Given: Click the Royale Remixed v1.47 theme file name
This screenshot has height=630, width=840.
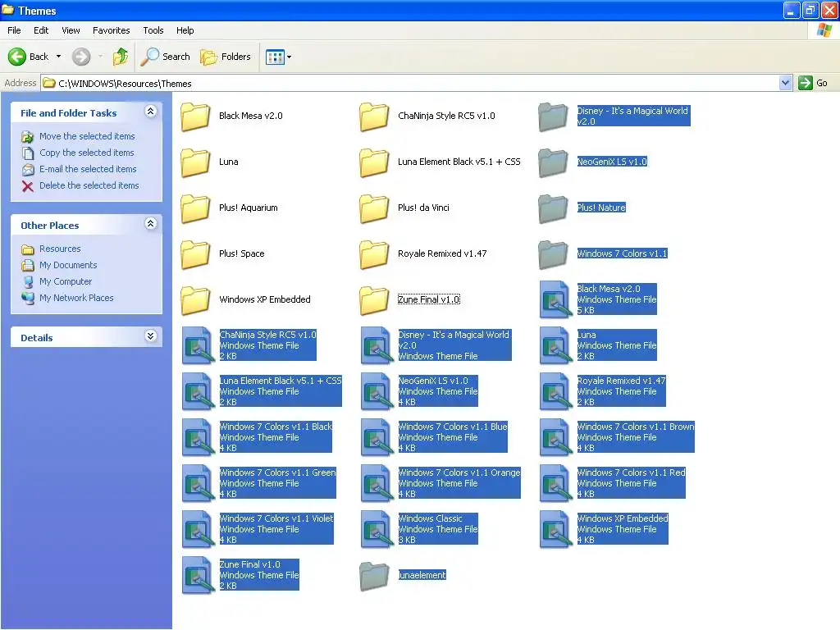Looking at the screenshot, I should (x=621, y=381).
